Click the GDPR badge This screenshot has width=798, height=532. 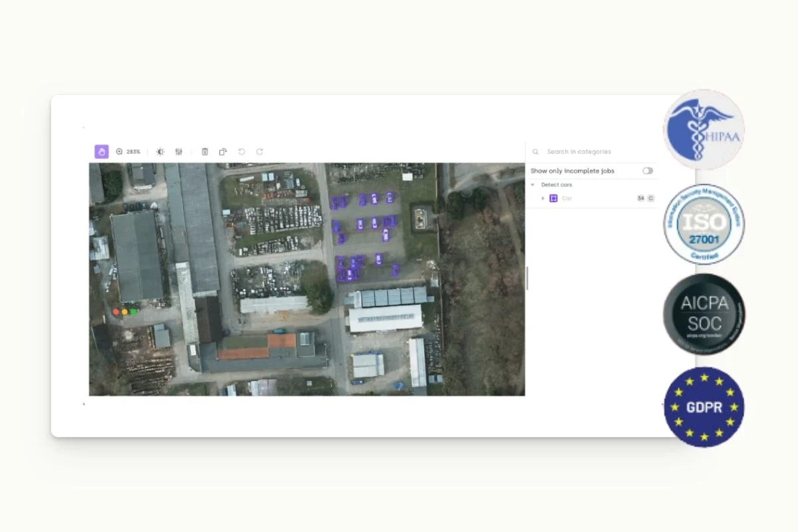[x=704, y=406]
